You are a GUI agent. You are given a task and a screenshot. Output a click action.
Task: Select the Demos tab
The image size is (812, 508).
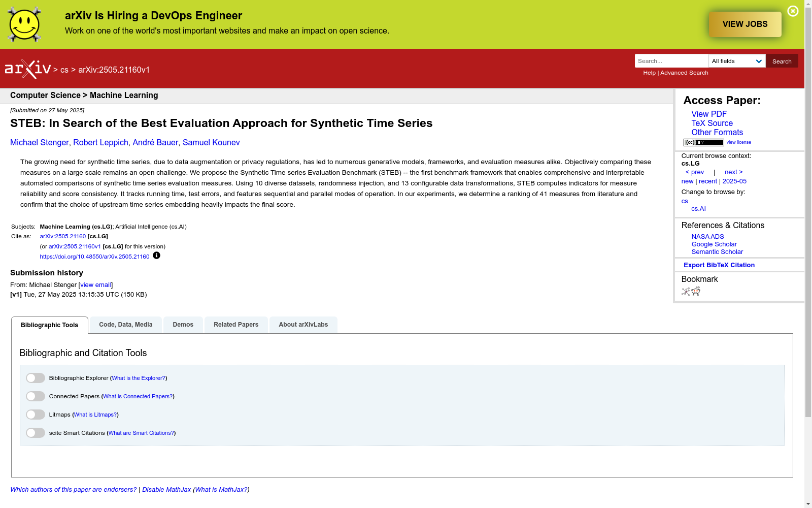[x=183, y=325]
